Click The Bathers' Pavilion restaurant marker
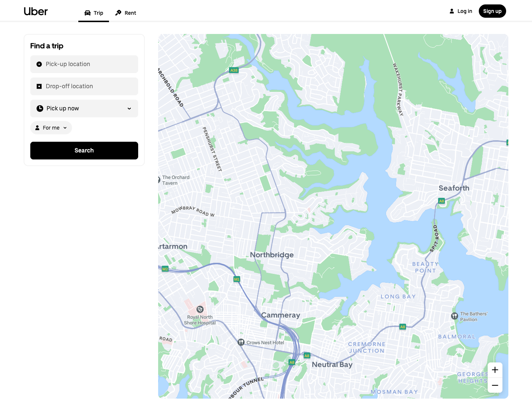Screen dimensions: 532x406 [x=455, y=316]
